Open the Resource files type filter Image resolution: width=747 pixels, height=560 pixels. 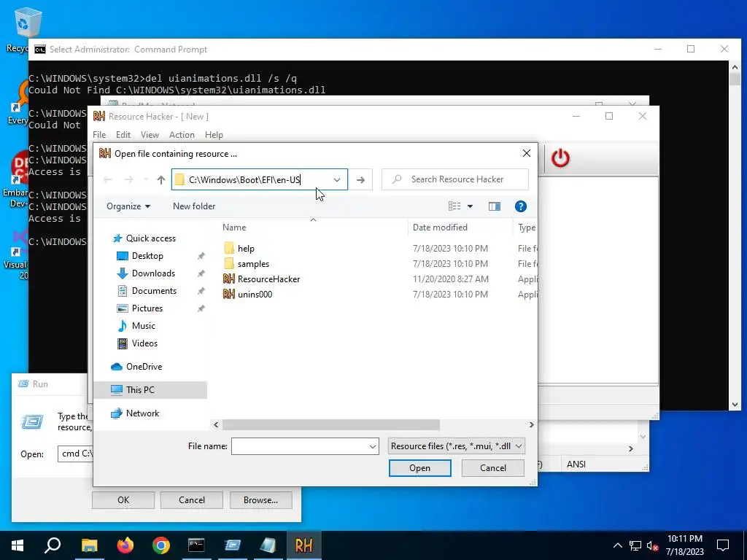pyautogui.click(x=457, y=446)
